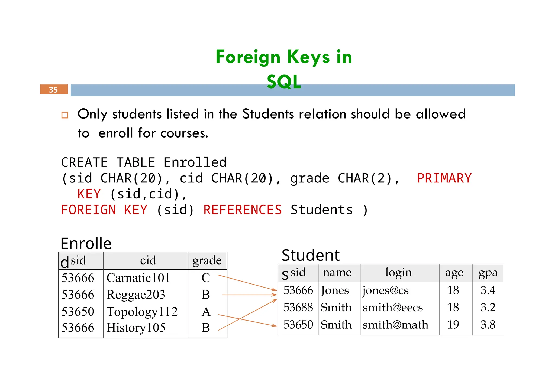Viewport: 555px width, 392px height.
Task: Click the age column header
Action: (x=454, y=273)
